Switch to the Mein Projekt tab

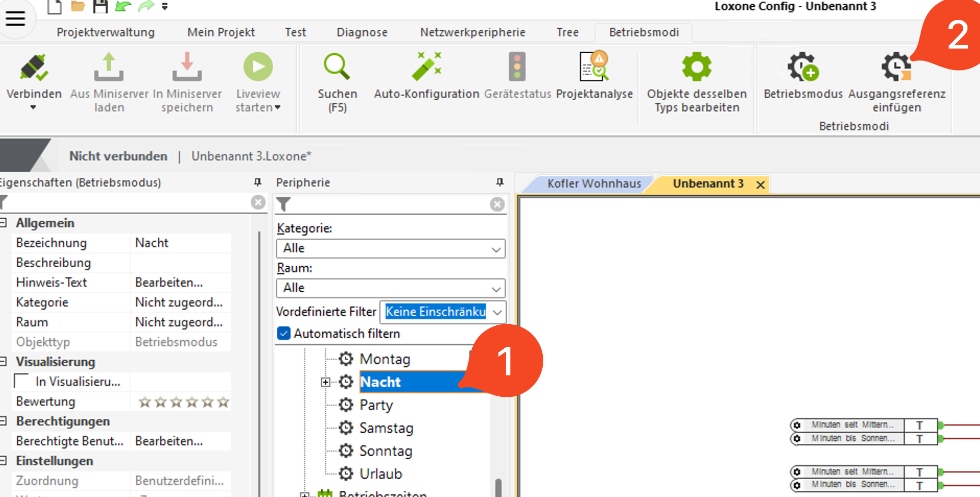(221, 32)
